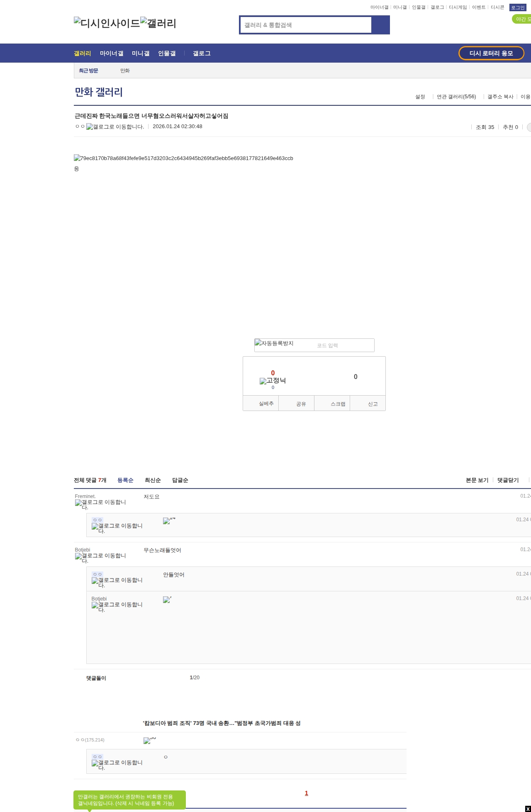Screen dimensions: 531x812
Task: Expand the 연관 갤러리(5/56) list
Action: (x=456, y=97)
